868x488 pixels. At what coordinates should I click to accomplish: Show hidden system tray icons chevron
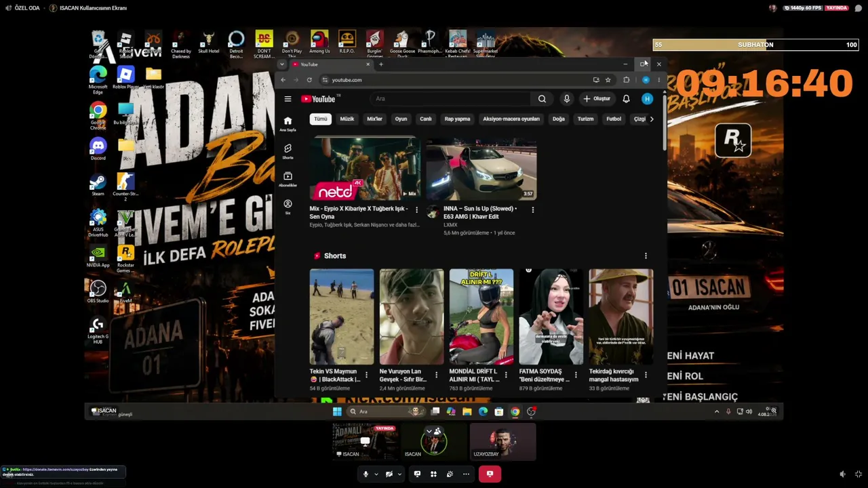pos(717,411)
